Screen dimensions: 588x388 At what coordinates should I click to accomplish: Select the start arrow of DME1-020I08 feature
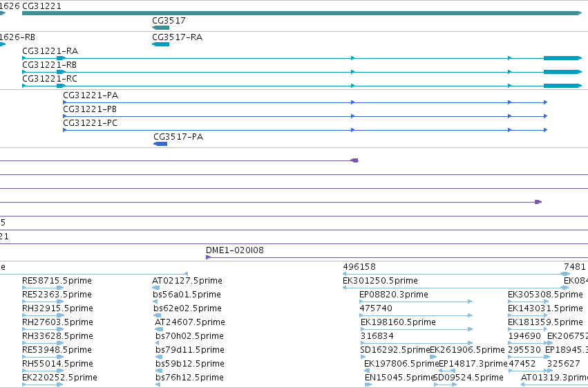[x=208, y=257]
